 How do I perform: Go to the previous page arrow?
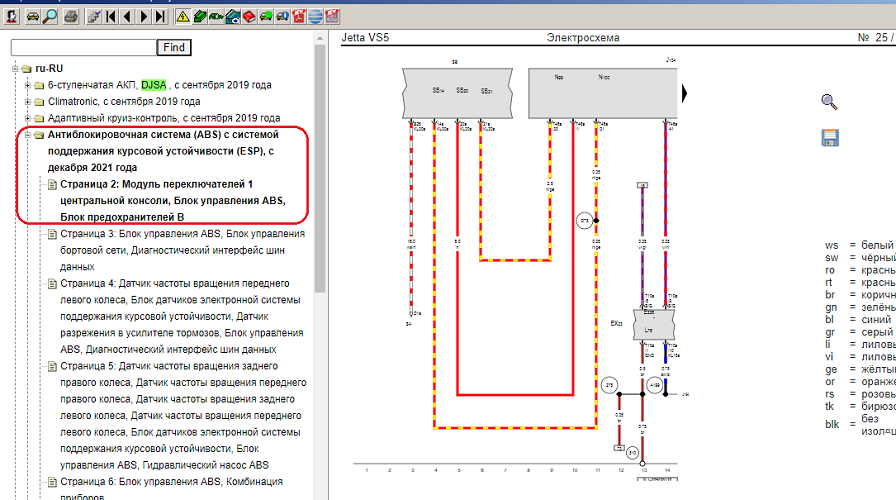[x=127, y=17]
